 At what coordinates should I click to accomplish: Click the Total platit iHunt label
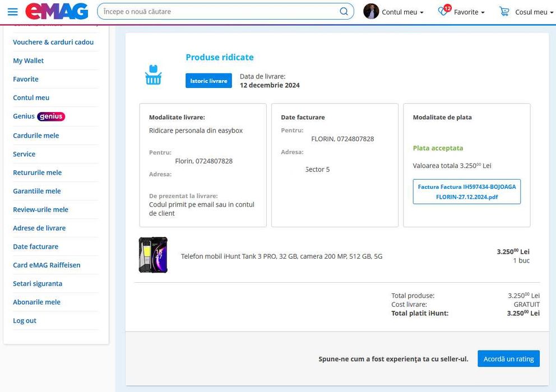tap(420, 313)
